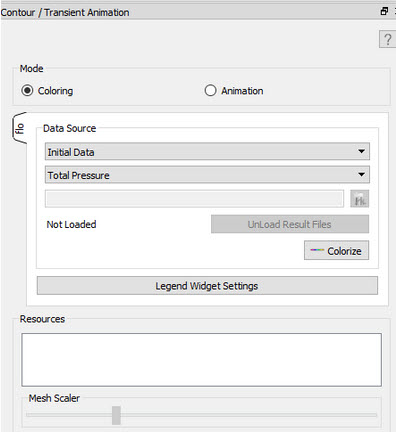
Task: Open the Total Pressure dropdown
Action: (x=207, y=175)
